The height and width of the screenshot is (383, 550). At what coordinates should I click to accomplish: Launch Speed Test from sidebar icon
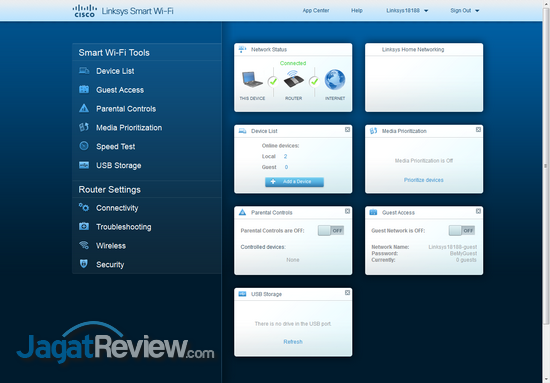[84, 146]
